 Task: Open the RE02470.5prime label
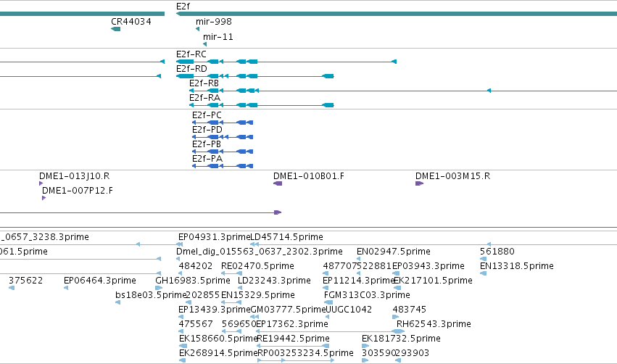point(257,266)
